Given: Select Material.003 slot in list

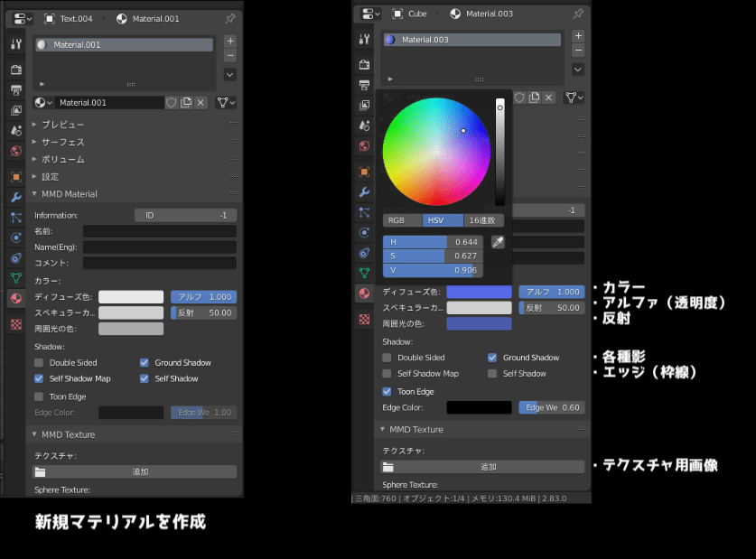Looking at the screenshot, I should click(472, 40).
